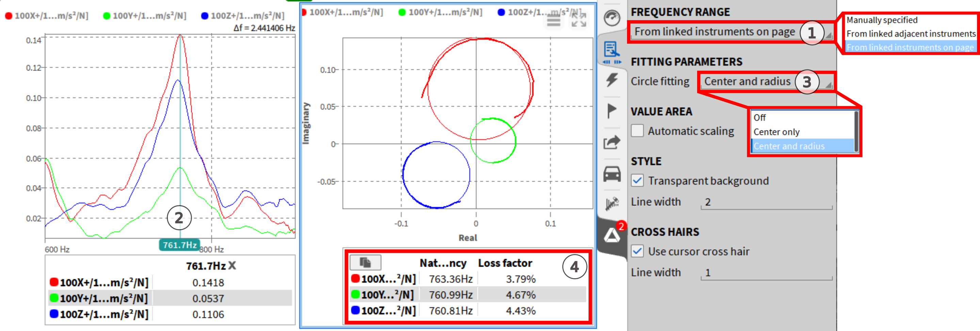The width and height of the screenshot is (980, 331).
Task: Click 4.43% loss factor cell
Action: point(520,311)
